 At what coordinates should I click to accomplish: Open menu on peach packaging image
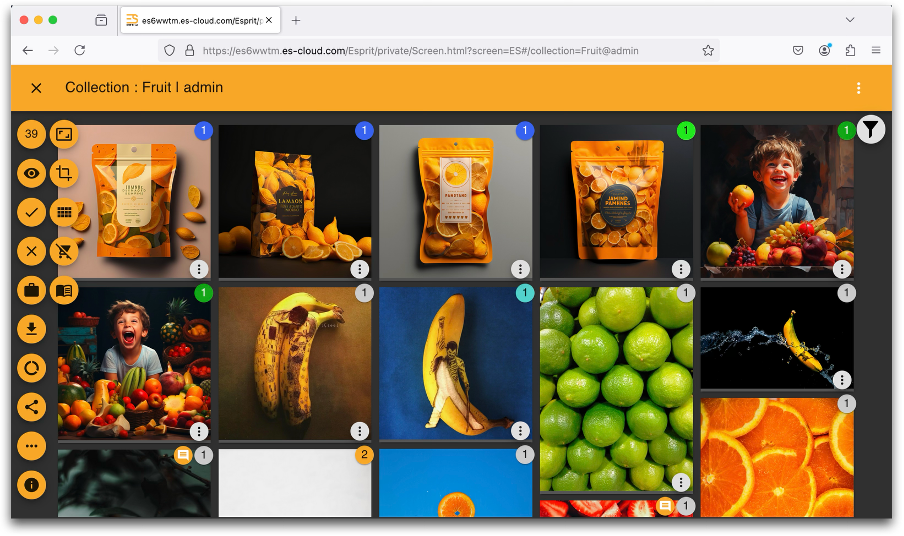click(x=199, y=269)
